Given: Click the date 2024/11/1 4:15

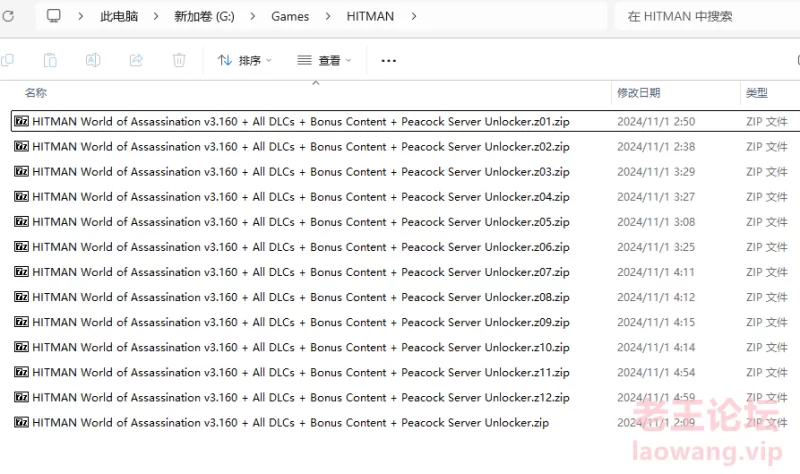Looking at the screenshot, I should pyautogui.click(x=656, y=322).
